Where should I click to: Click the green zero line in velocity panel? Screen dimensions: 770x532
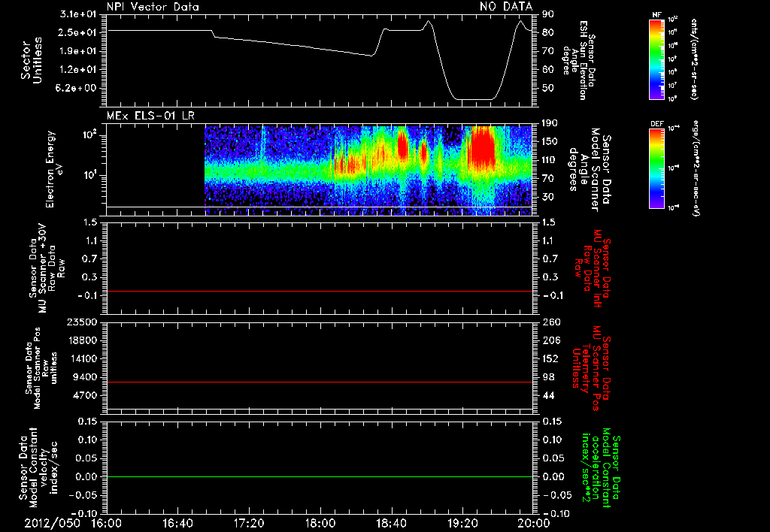(x=320, y=476)
